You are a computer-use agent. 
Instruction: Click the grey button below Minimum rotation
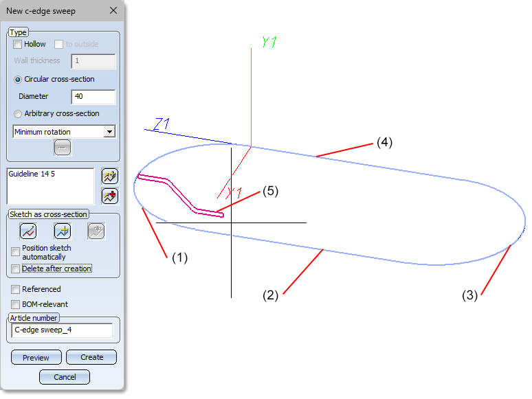coord(63,148)
